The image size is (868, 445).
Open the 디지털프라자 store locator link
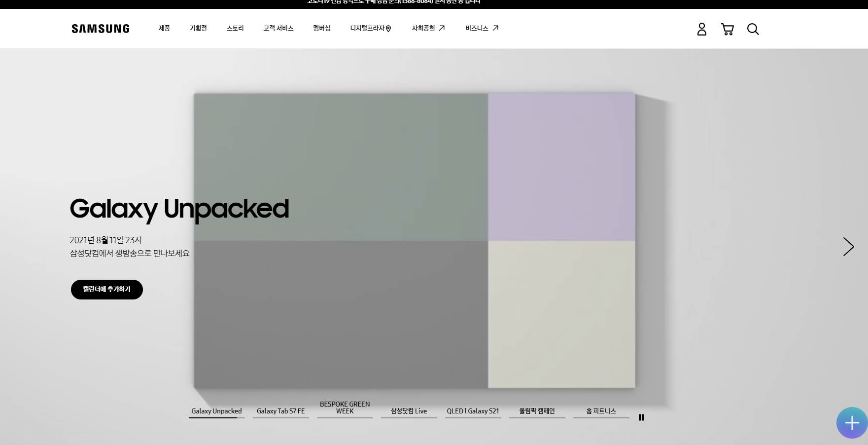(371, 28)
